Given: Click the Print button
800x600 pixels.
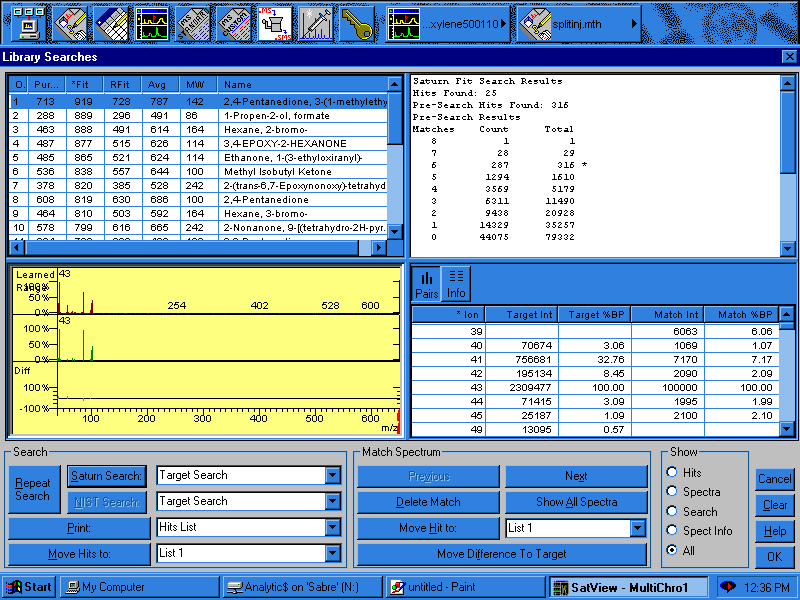Looking at the screenshot, I should (x=79, y=528).
